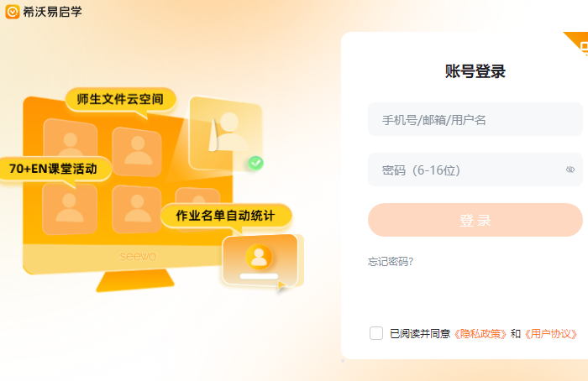Open the 《用户协议》 user agreement link
588x381 pixels.
550,333
